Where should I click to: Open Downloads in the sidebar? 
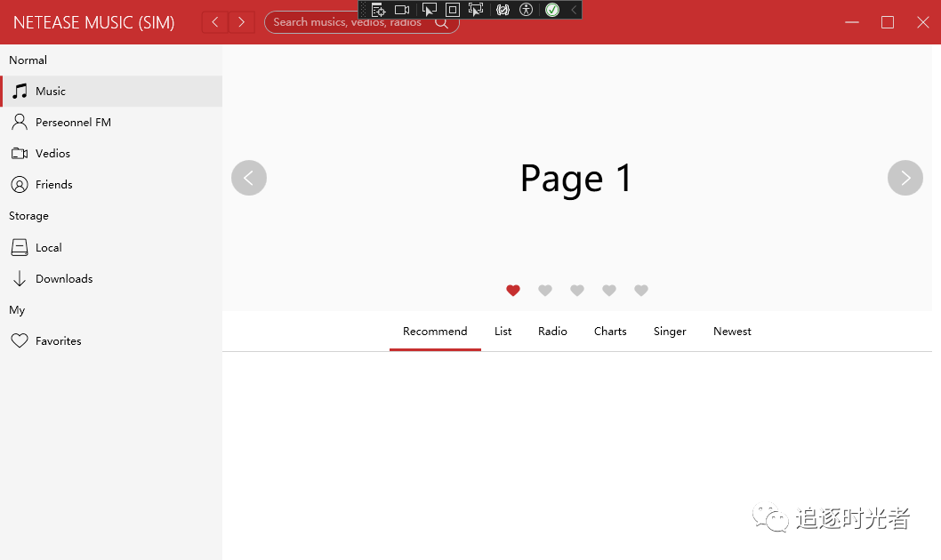pos(111,279)
